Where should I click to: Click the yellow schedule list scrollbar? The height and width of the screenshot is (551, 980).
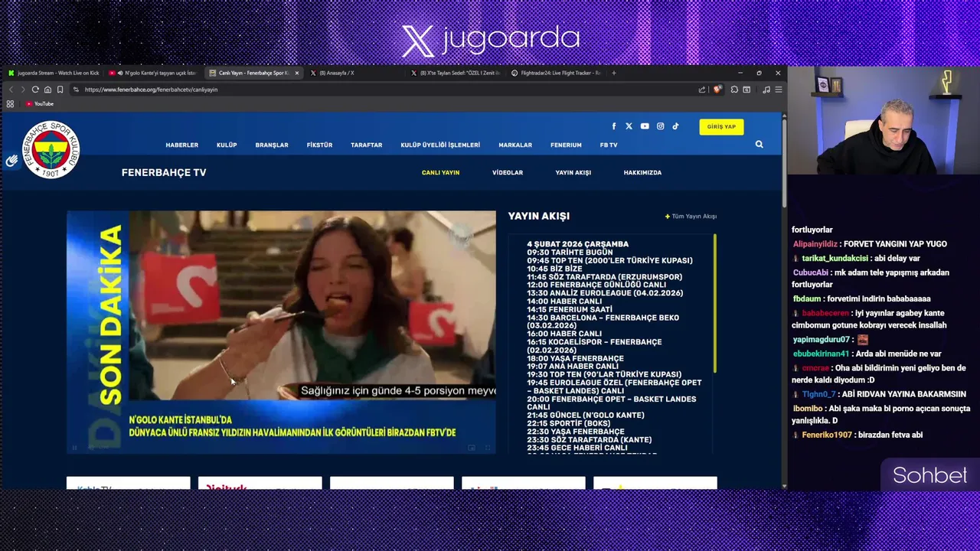coord(714,304)
